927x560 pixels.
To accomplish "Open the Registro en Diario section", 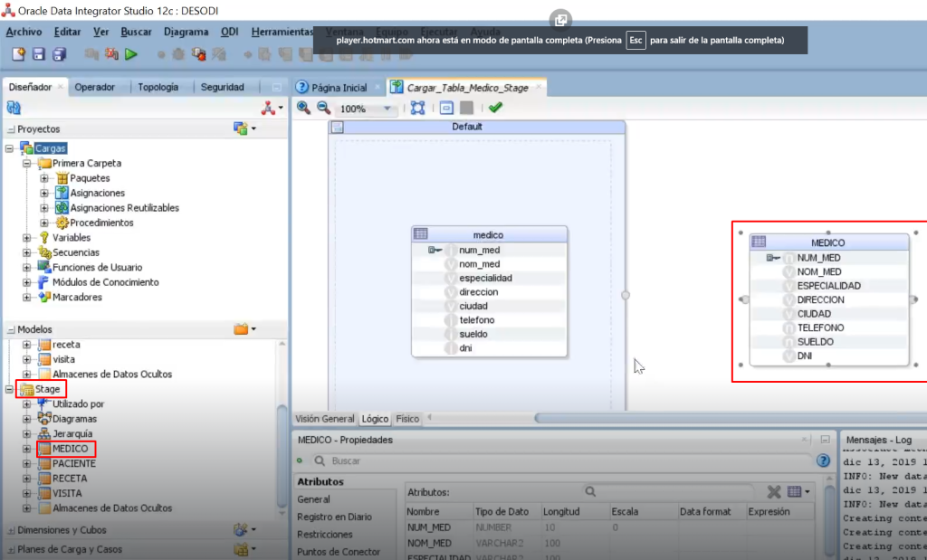I will pos(334,517).
